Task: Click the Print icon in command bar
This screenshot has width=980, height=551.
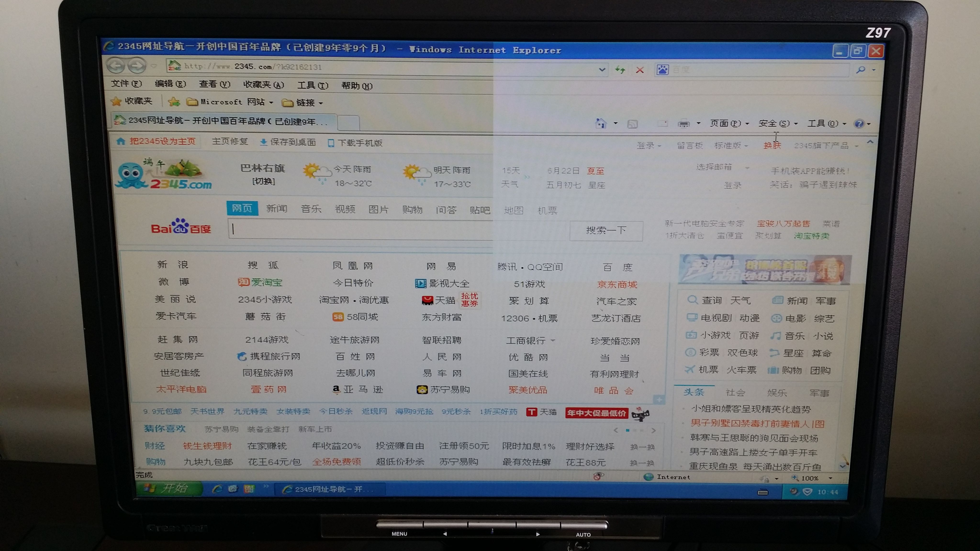Action: pos(684,124)
